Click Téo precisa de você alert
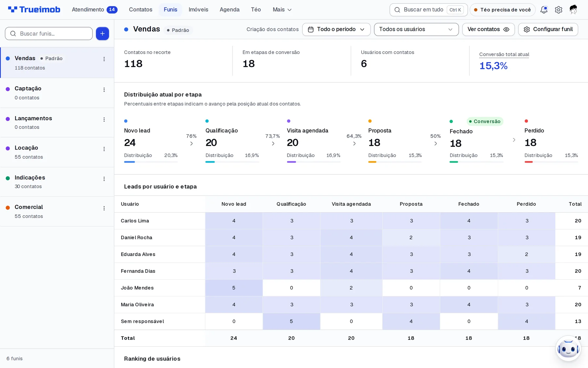588x368 pixels. point(502,10)
